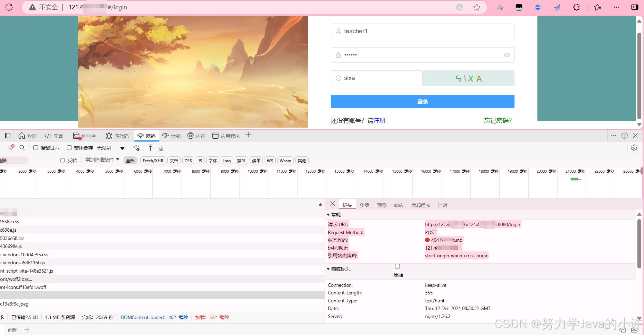Collapse the response headers section

coord(328,269)
